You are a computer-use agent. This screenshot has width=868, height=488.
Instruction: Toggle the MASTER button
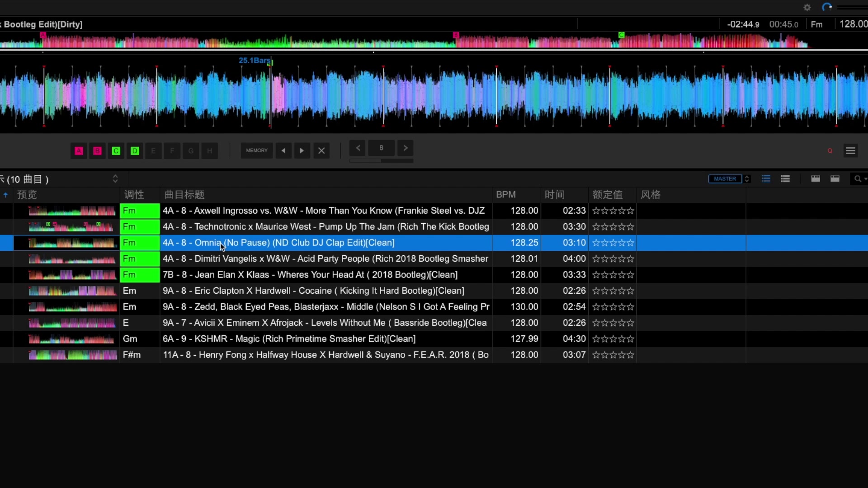(725, 179)
